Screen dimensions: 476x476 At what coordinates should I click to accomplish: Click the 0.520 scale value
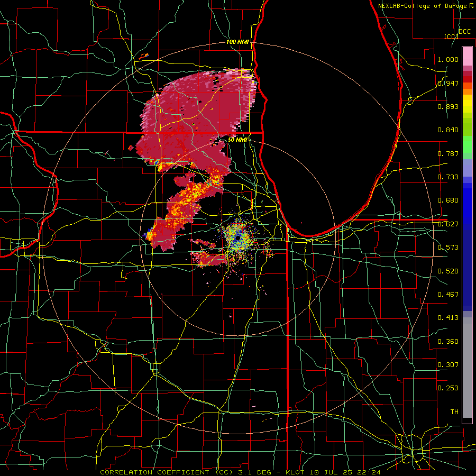coord(448,271)
